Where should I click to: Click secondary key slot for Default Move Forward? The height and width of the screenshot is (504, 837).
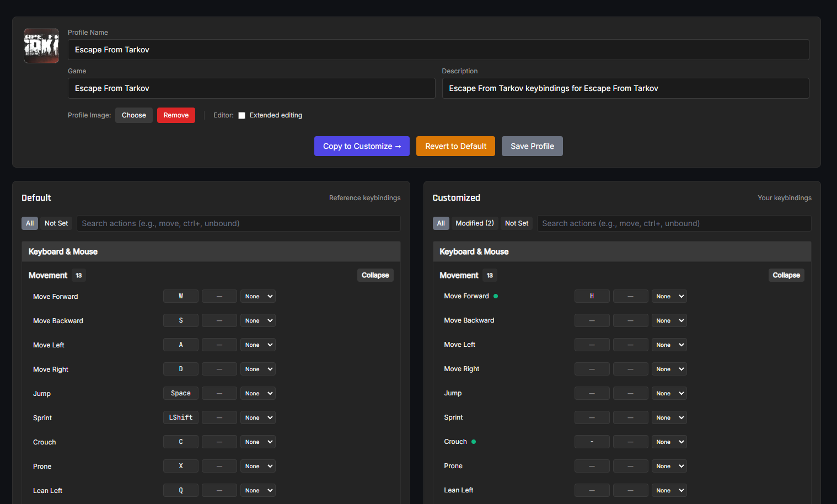(x=219, y=296)
